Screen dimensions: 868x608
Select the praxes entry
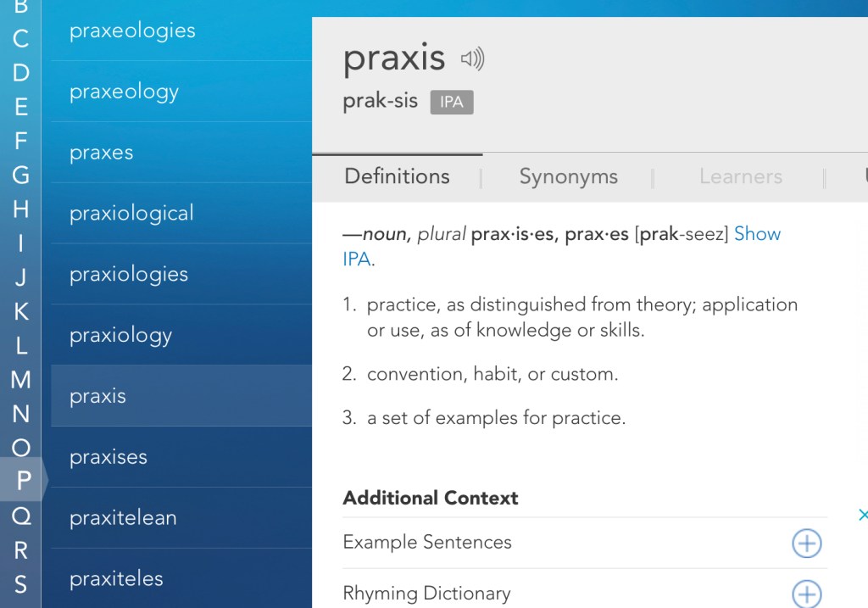coord(101,153)
